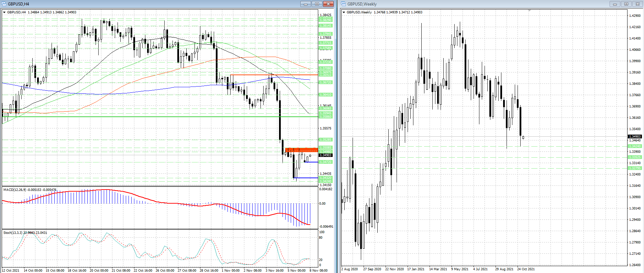Image resolution: width=644 pixels, height=273 pixels.
Task: Maximize the GBPUSD,H4 chart window
Action: (317, 4)
